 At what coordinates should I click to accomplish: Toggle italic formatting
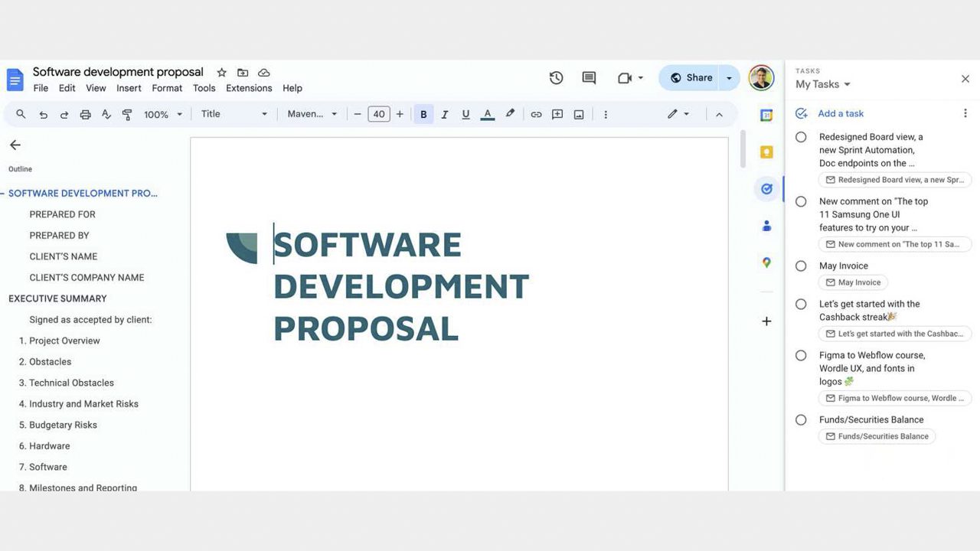pyautogui.click(x=445, y=115)
